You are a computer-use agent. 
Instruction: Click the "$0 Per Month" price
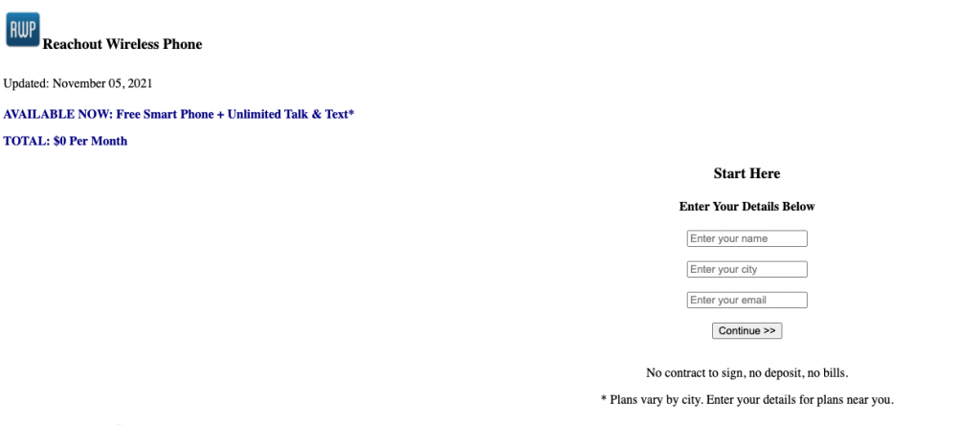[91, 141]
